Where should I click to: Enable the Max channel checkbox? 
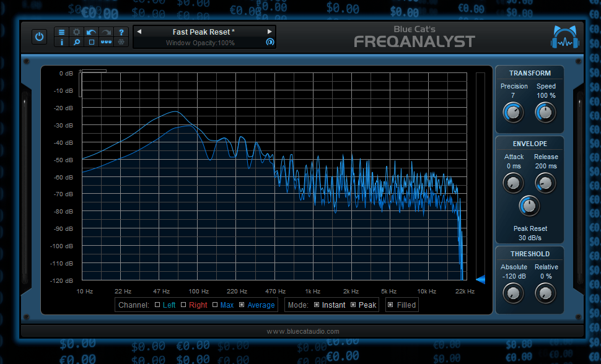tap(214, 305)
